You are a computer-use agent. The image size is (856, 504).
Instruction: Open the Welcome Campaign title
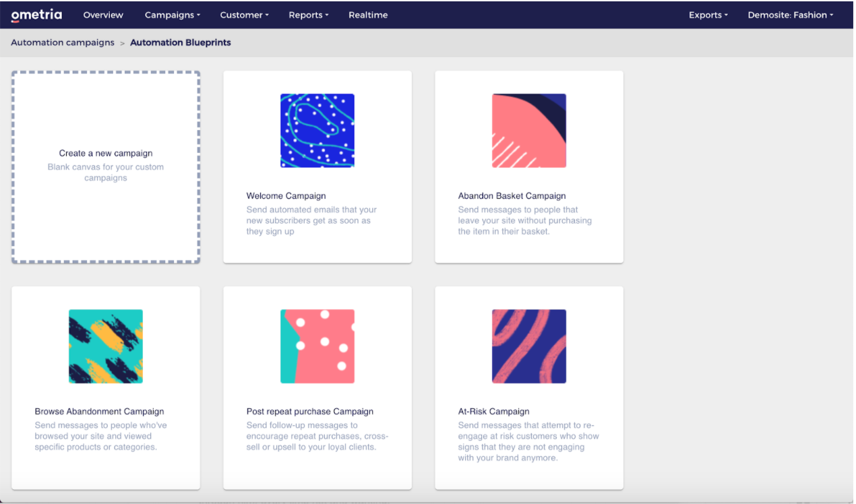pyautogui.click(x=286, y=196)
